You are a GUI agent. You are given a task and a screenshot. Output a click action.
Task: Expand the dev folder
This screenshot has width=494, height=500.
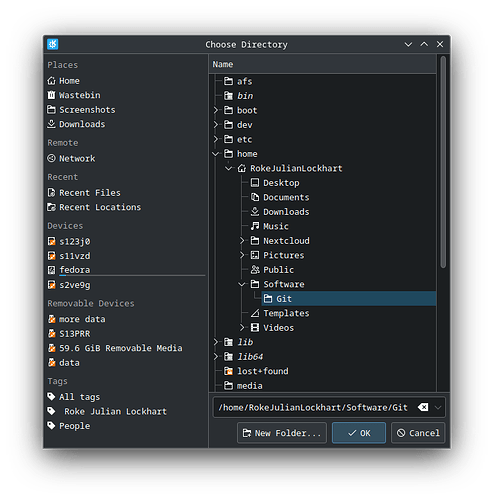click(x=216, y=125)
